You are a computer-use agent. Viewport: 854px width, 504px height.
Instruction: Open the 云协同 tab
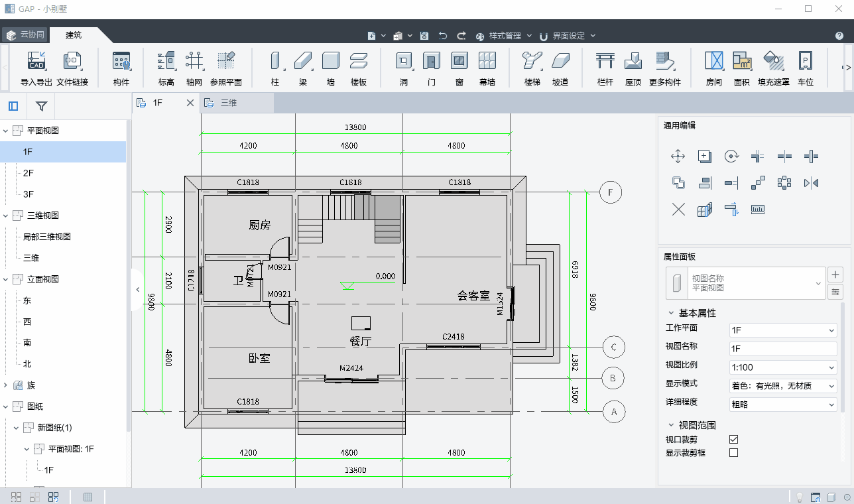(x=25, y=35)
